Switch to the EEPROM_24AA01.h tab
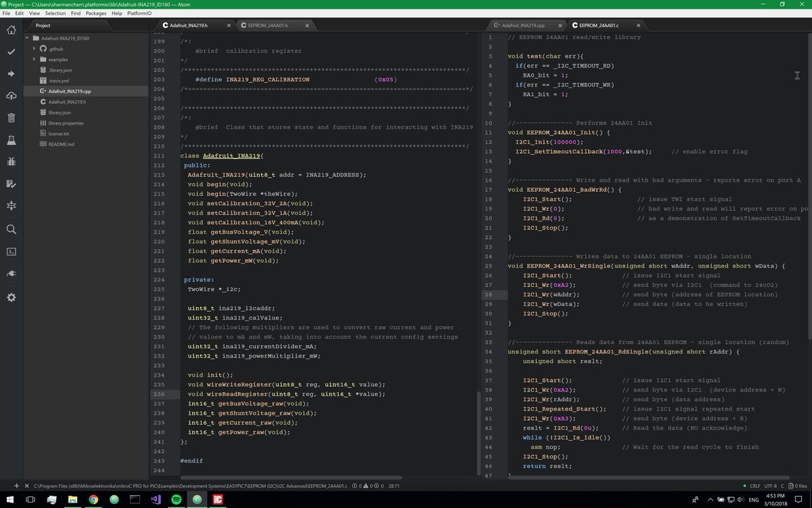This screenshot has width=812, height=508. coord(273,25)
